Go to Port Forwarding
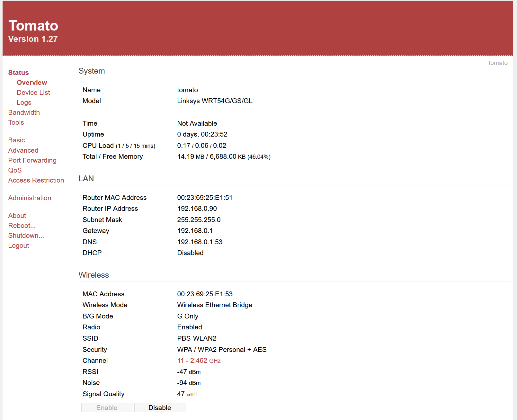517x420 pixels. 32,160
